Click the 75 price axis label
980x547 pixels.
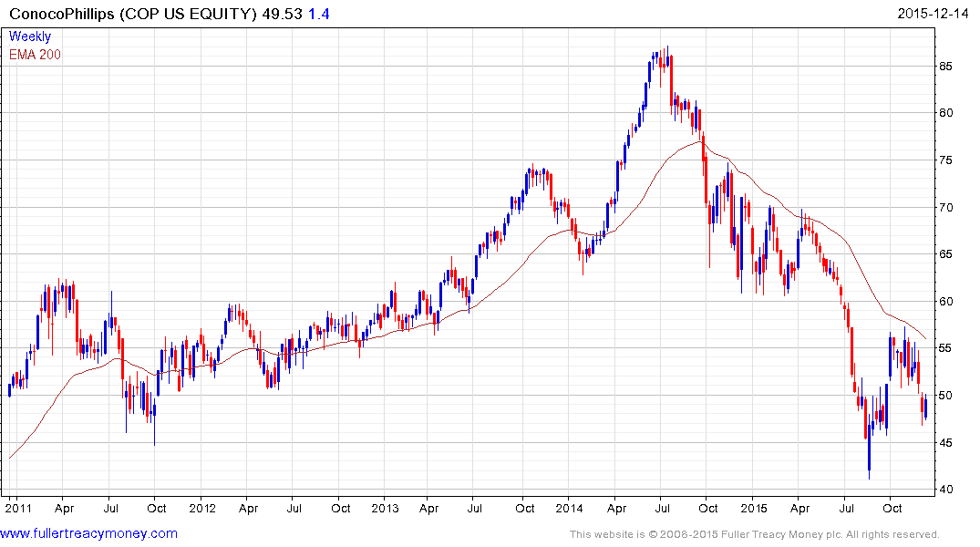945,160
